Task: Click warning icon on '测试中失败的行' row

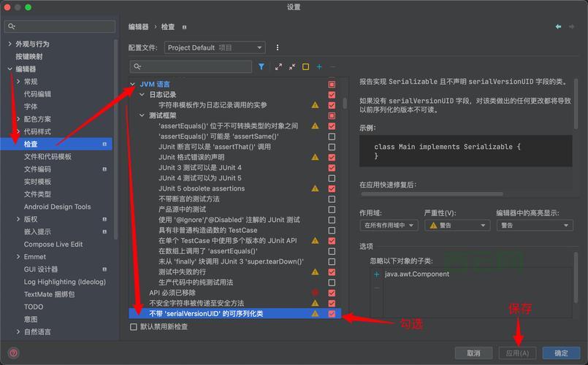Action: (315, 272)
